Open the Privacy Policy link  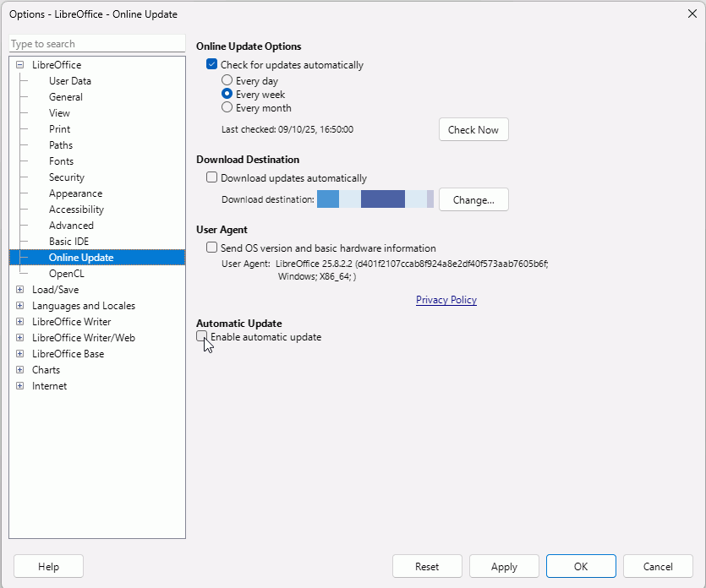(x=446, y=300)
